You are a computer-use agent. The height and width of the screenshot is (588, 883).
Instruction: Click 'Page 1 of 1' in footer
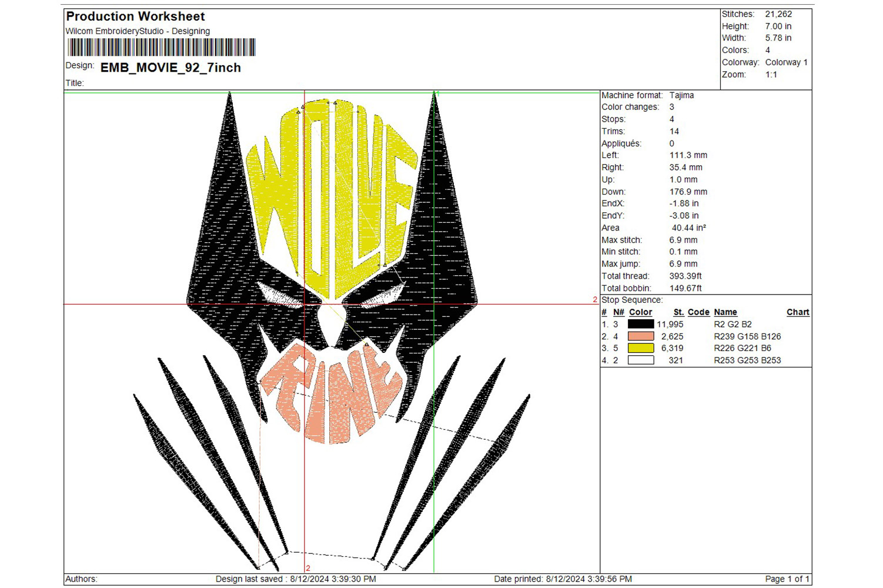click(787, 579)
